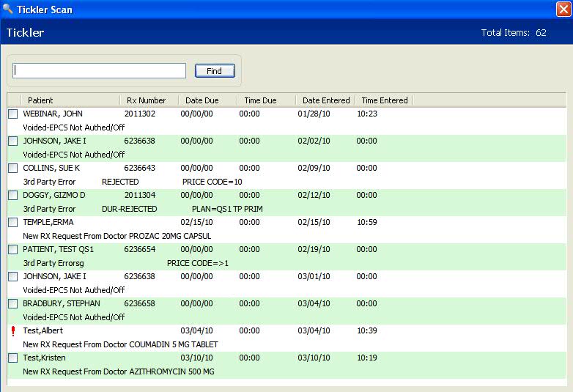The image size is (573, 392).
Task: Close the Tickler Scan window
Action: (563, 10)
